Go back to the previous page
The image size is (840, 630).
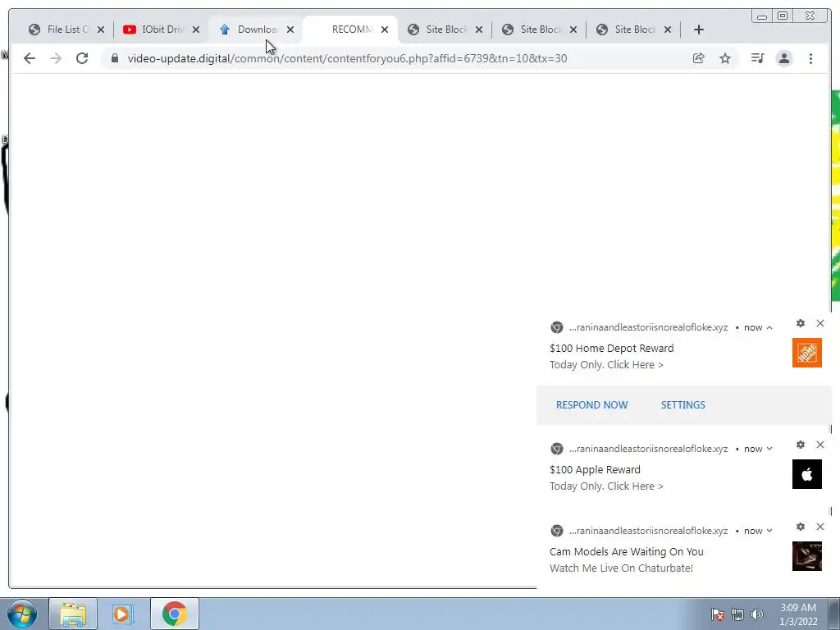[30, 58]
